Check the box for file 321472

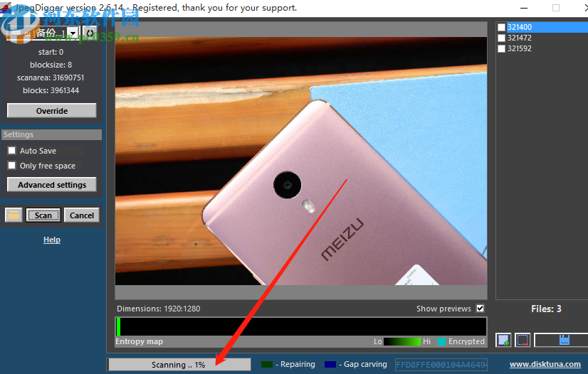[x=501, y=38]
